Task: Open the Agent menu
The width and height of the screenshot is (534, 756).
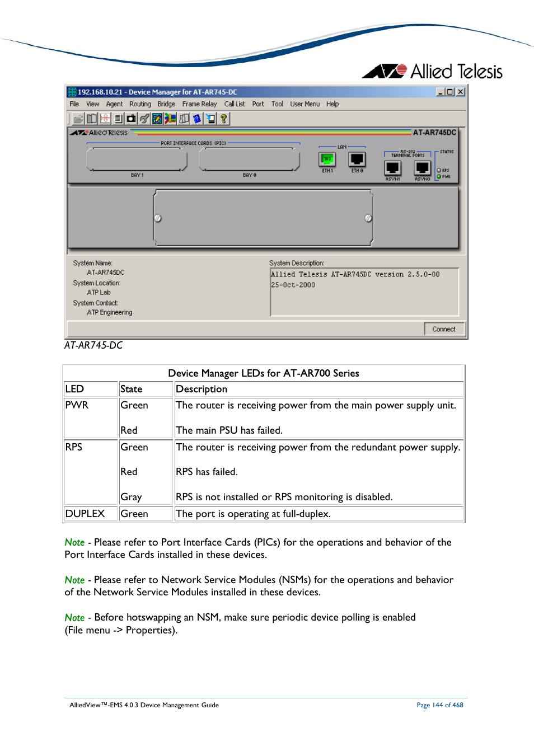Action: point(114,104)
